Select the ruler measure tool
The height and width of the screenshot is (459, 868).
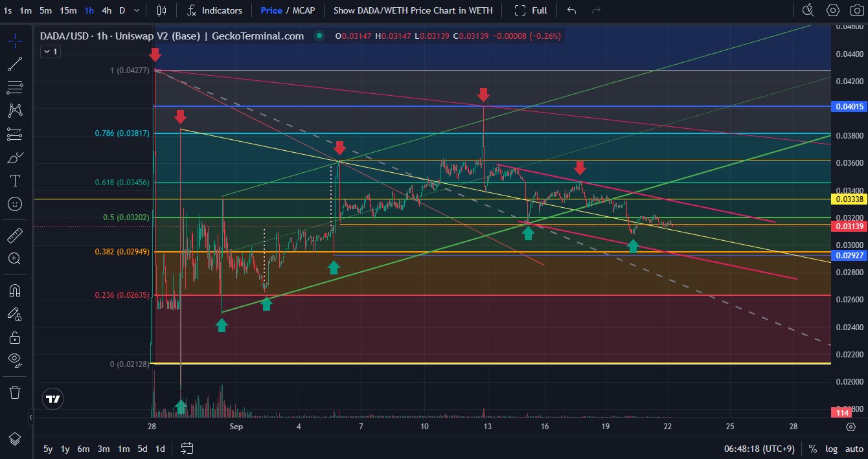click(x=15, y=234)
